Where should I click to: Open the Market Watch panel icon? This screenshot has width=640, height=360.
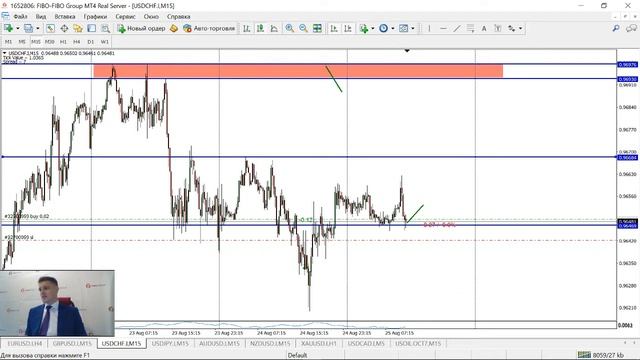[50, 28]
